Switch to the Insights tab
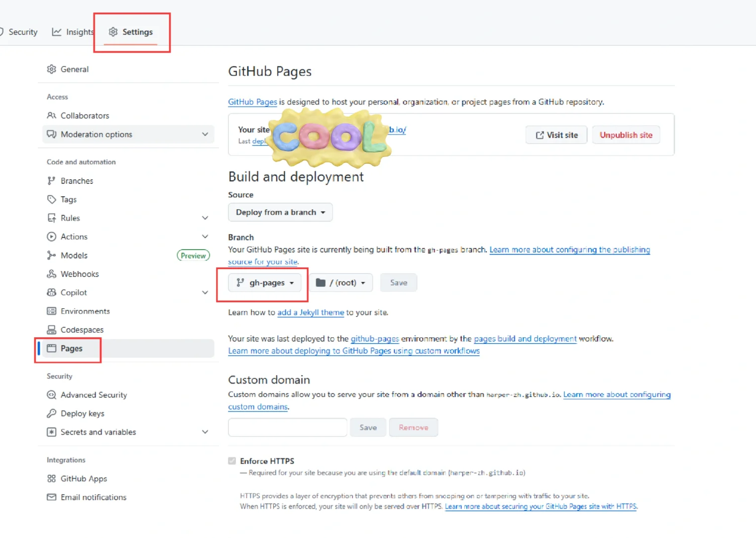The height and width of the screenshot is (538, 756). 73,32
